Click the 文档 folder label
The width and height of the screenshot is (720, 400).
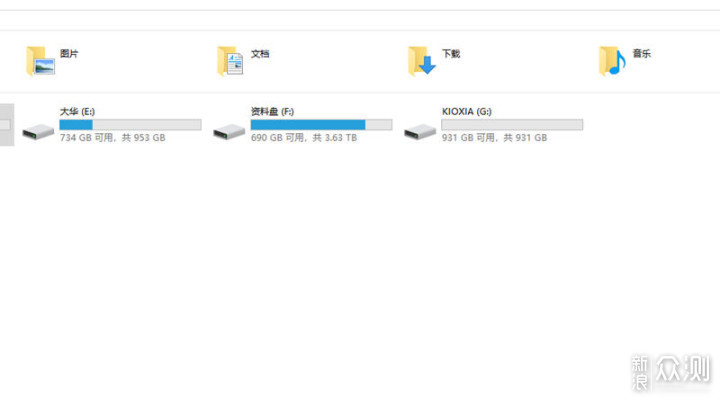tap(260, 54)
